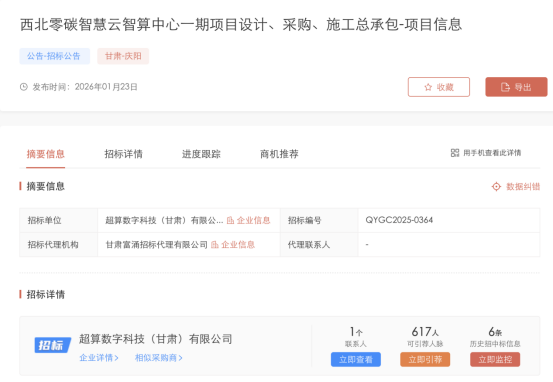Open the 进度跟踪 tab
This screenshot has height=382, width=553.
coord(201,154)
